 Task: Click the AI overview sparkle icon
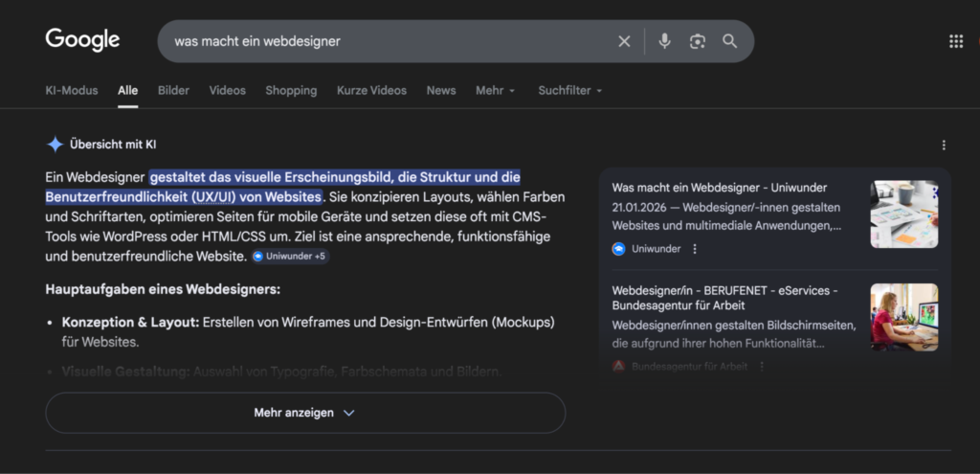(55, 145)
